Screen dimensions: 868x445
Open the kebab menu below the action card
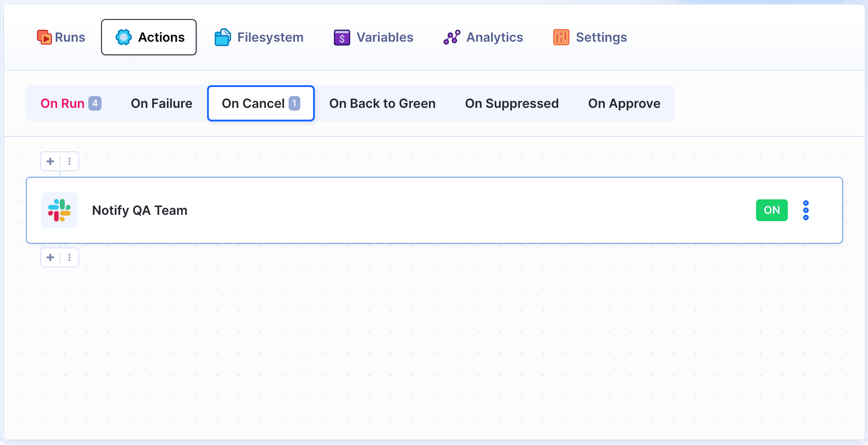click(69, 257)
